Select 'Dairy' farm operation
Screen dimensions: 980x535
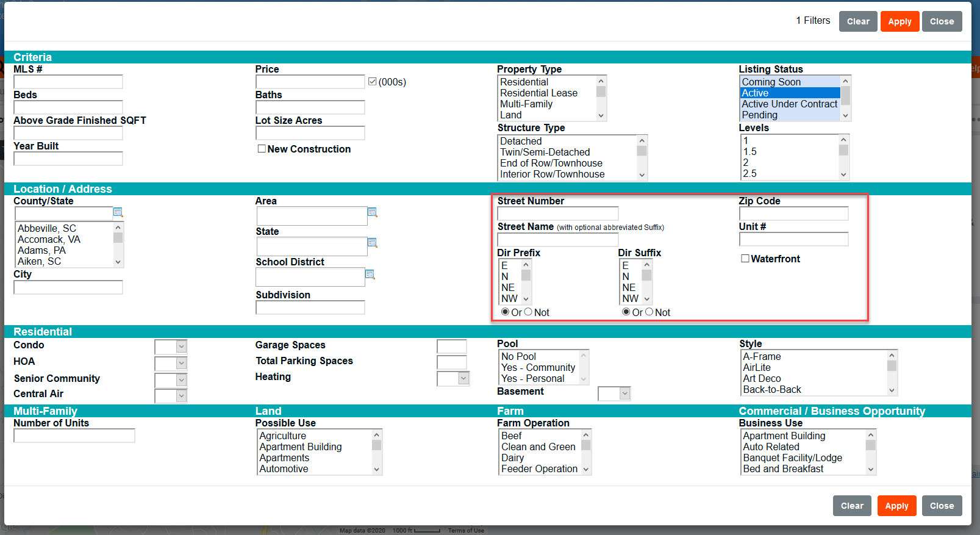[540, 458]
